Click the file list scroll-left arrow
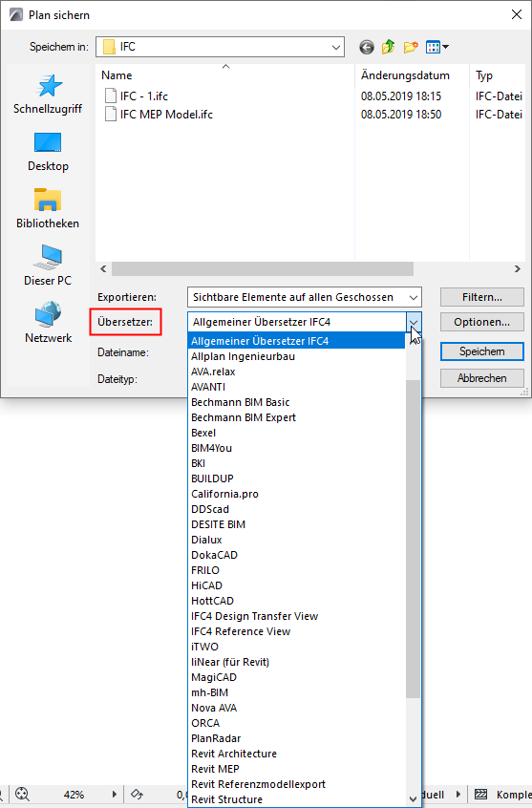Image resolution: width=532 pixels, height=808 pixels. pos(103,269)
